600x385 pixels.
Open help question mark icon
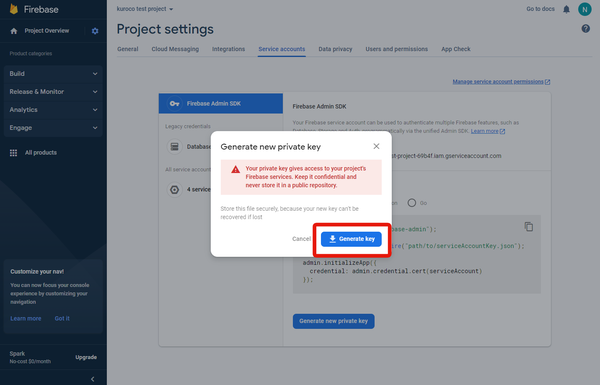click(x=585, y=28)
